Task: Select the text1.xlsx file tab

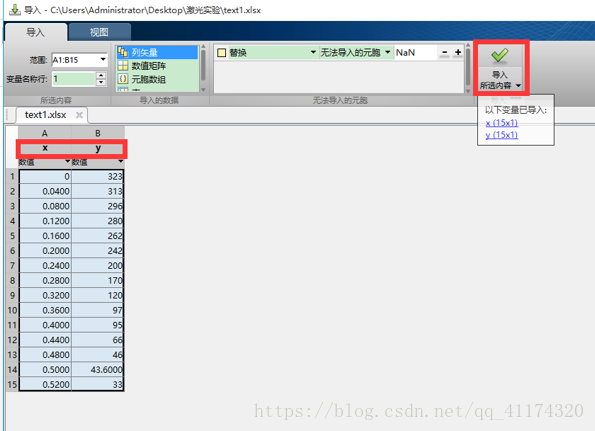Action: click(46, 115)
